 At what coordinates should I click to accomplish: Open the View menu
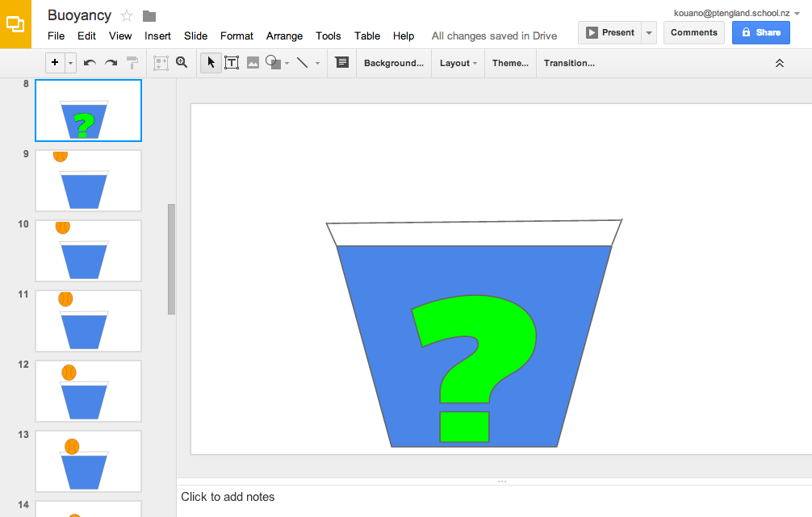click(x=120, y=35)
